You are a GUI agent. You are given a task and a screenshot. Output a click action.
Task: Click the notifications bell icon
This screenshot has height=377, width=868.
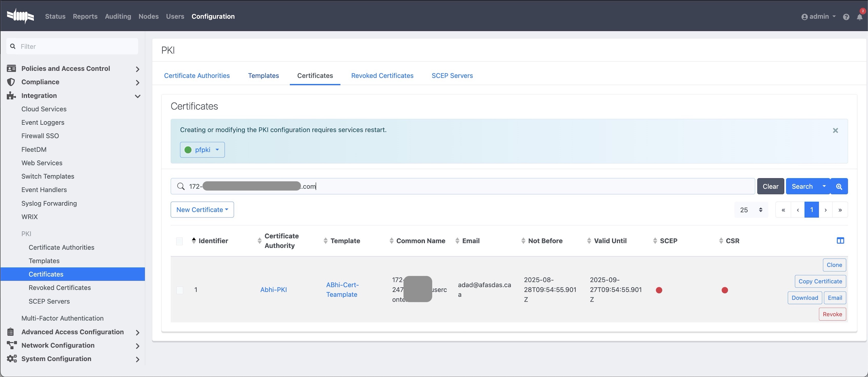(x=860, y=16)
